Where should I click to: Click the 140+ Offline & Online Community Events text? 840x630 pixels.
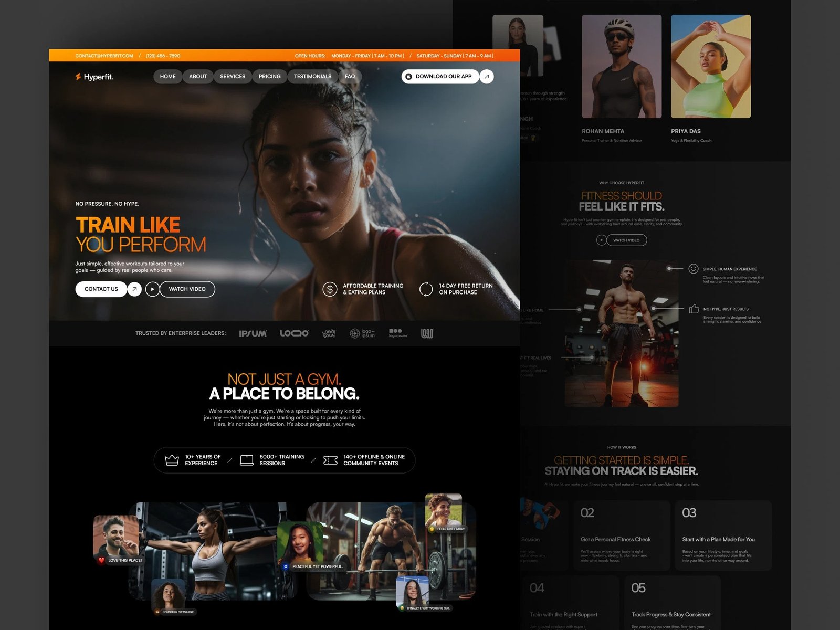coord(374,460)
